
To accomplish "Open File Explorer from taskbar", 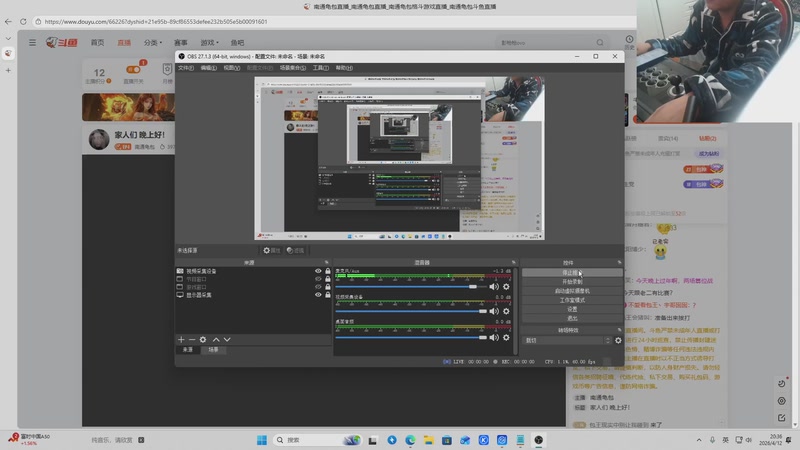I will (429, 440).
